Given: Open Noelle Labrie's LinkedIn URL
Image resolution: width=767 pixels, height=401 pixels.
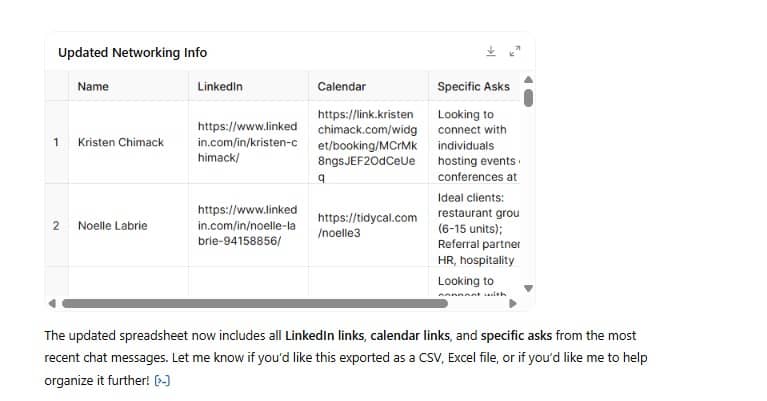Looking at the screenshot, I should coord(247,225).
